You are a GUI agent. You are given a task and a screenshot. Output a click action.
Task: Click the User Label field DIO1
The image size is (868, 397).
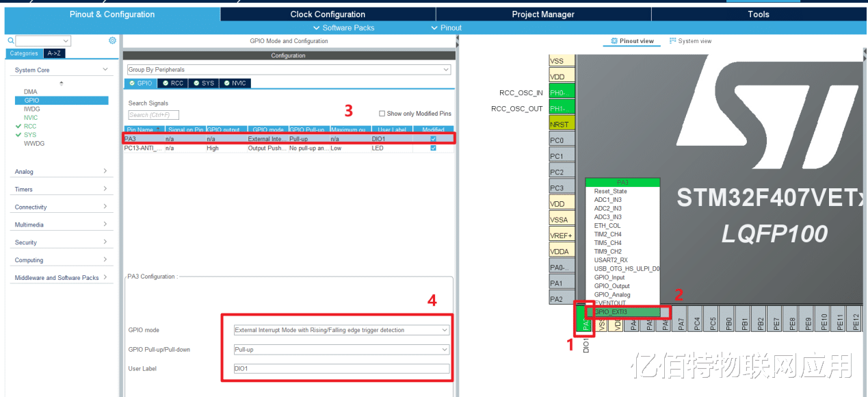coord(341,368)
